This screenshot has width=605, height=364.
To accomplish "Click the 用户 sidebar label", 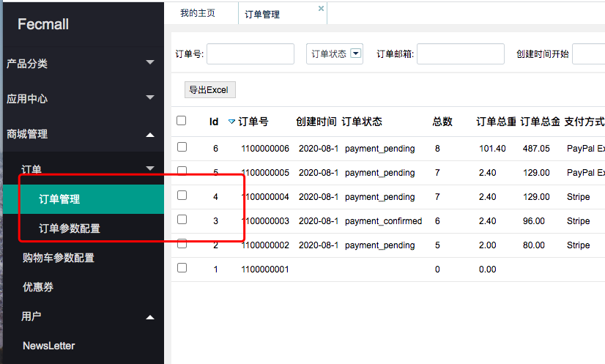I will click(31, 316).
